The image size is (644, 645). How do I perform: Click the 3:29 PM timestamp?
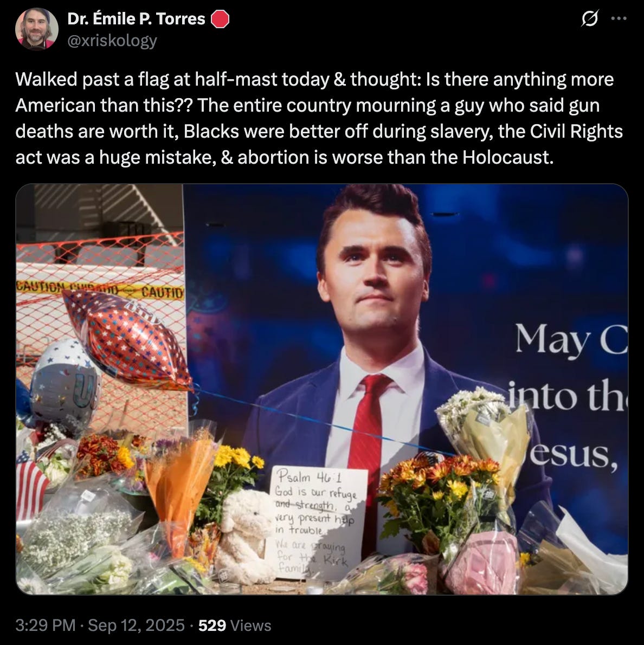click(x=46, y=625)
